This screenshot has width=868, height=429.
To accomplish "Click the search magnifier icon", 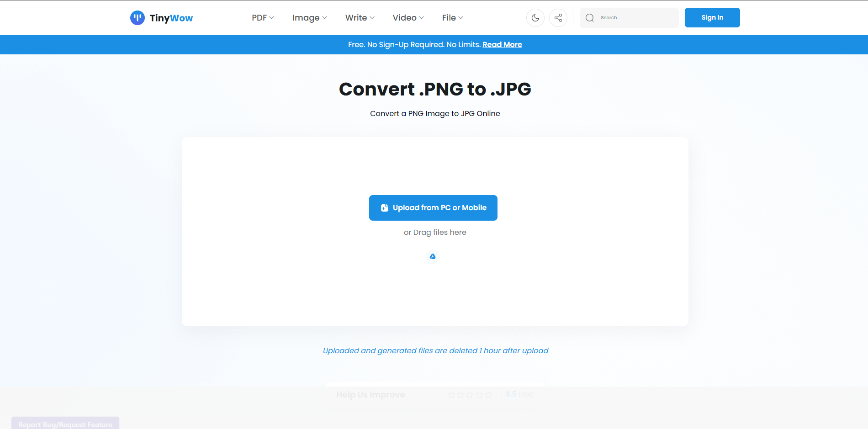I will 590,17.
